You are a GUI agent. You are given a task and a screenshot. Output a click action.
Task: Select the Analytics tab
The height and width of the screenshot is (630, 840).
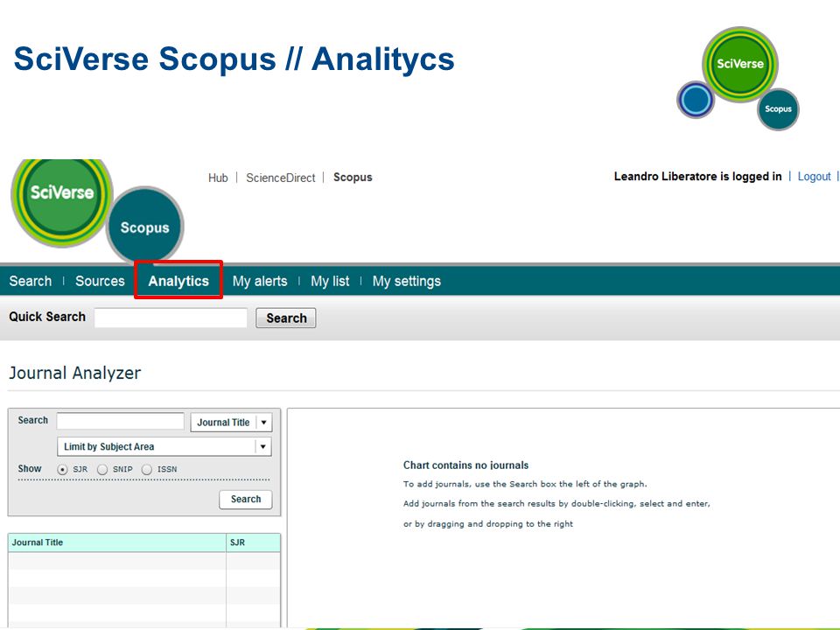coord(178,281)
